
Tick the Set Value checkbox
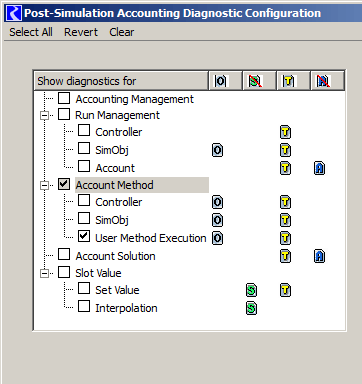click(84, 288)
